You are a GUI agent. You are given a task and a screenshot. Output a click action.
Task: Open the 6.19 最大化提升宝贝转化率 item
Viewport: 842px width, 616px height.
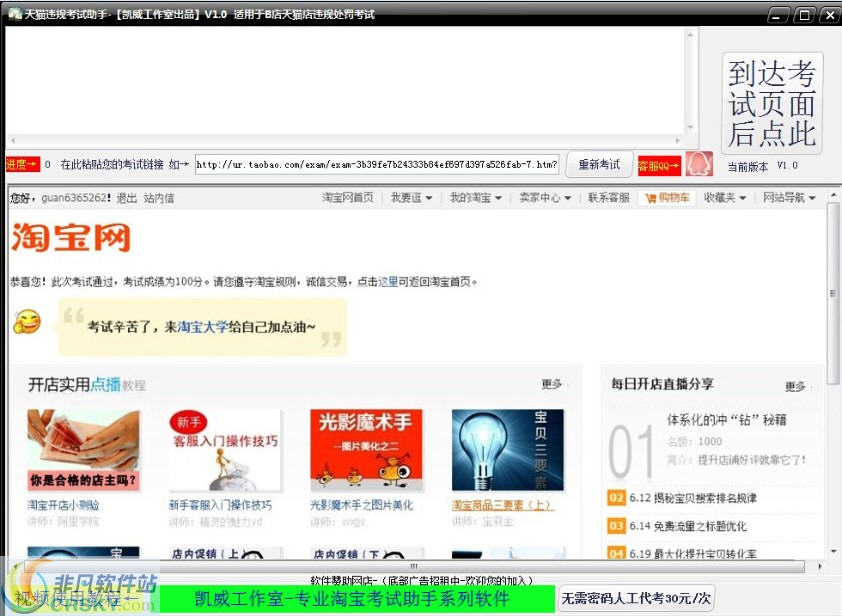tap(693, 553)
